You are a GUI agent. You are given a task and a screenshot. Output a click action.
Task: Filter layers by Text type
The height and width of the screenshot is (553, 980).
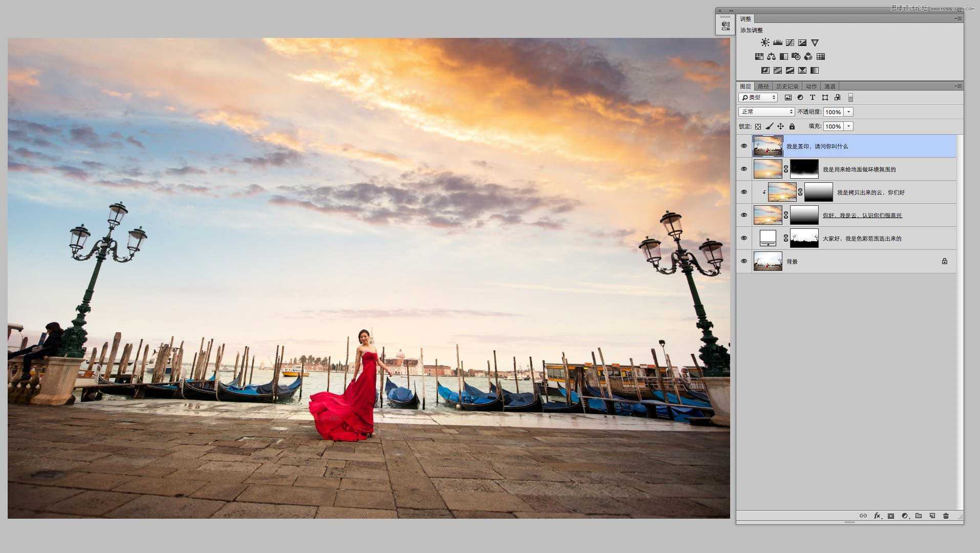click(x=813, y=97)
